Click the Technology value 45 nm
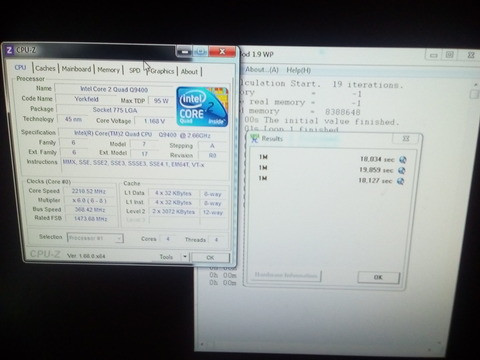The width and height of the screenshot is (480, 360). tap(73, 119)
